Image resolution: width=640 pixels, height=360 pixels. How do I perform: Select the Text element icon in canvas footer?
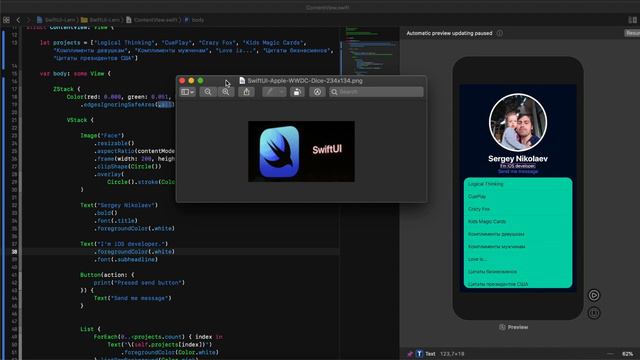coord(419,354)
